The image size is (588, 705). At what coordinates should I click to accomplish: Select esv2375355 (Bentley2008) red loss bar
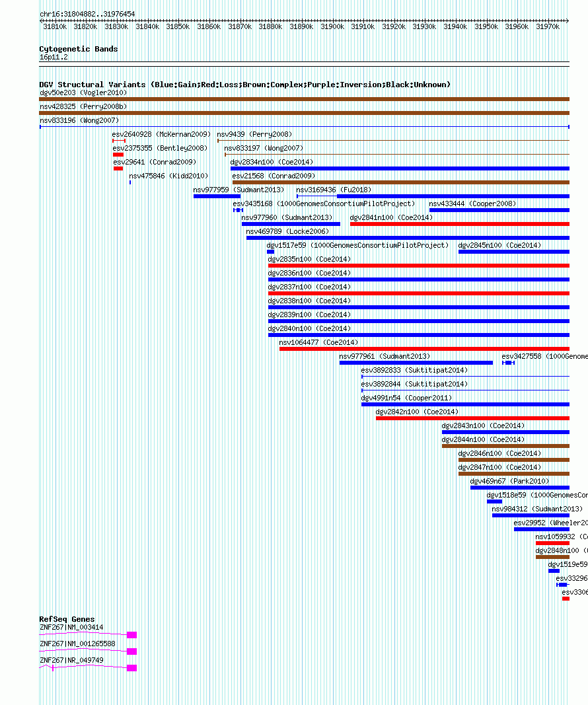coord(118,155)
